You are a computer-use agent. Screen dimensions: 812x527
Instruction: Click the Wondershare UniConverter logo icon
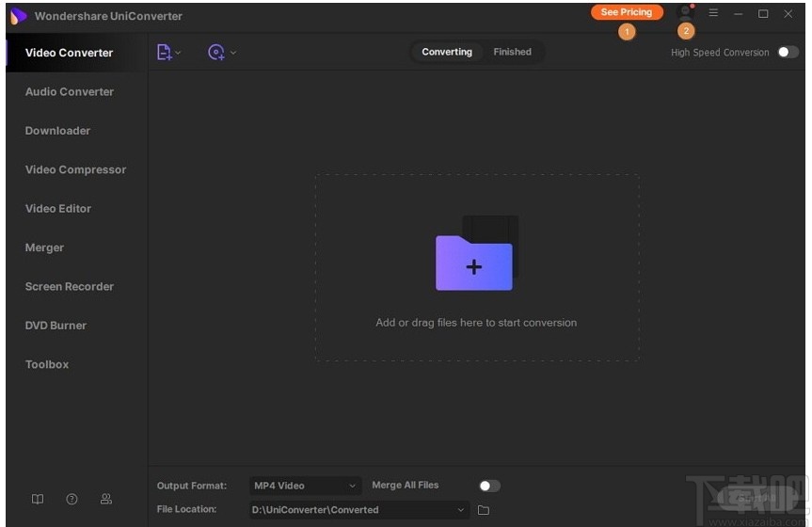[18, 16]
